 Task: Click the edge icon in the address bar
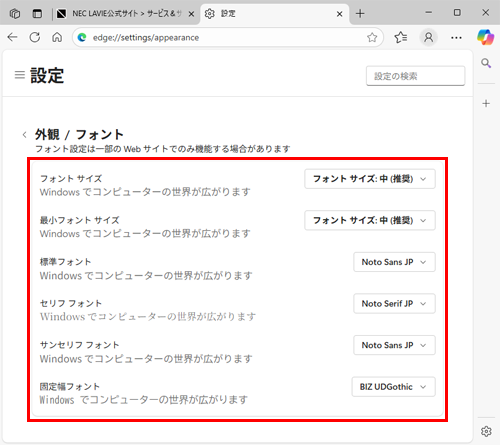coord(82,38)
